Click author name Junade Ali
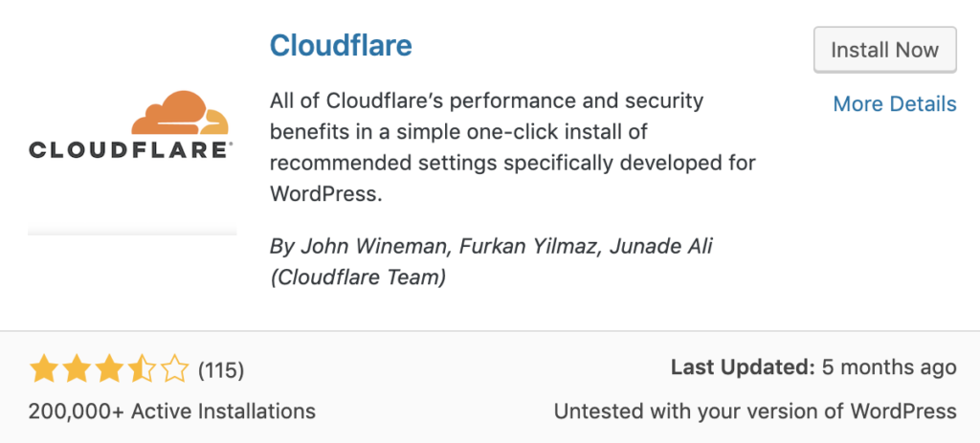Screen dimensions: 980x443 tap(660, 246)
